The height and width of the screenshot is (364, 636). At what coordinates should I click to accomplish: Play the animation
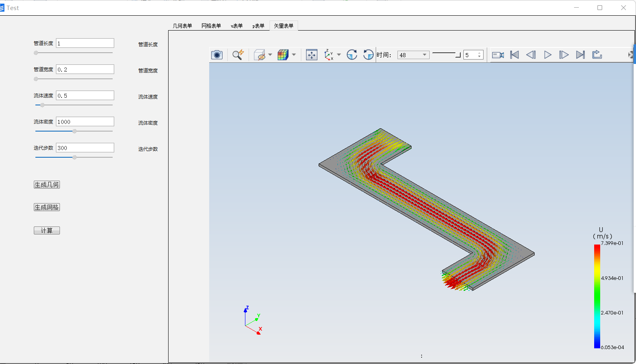tap(547, 55)
